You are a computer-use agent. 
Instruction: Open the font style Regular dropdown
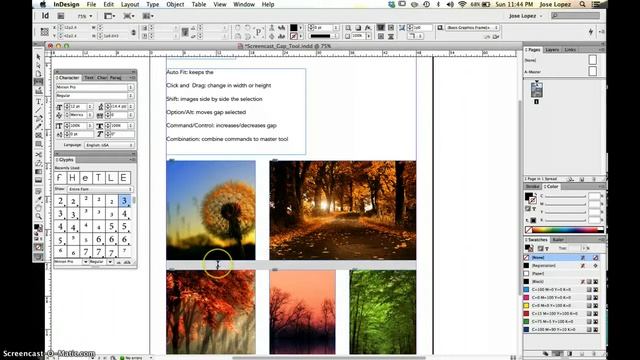coord(94,96)
